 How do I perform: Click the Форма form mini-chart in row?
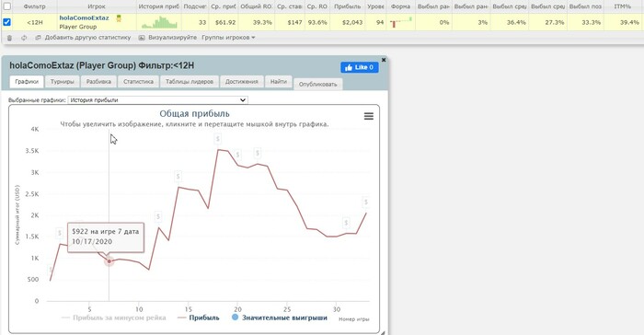click(x=400, y=22)
